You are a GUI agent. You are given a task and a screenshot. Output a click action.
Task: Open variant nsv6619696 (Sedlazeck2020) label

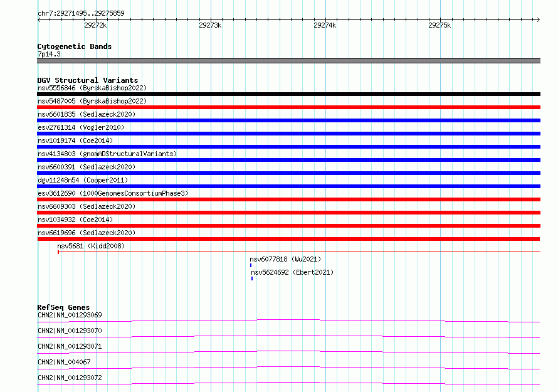[87, 233]
